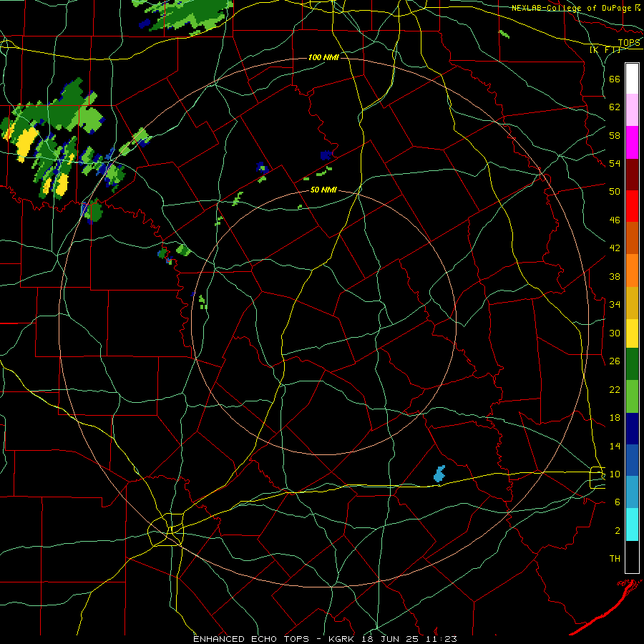
Task: Click the "ENHANCED ECHO TOPS" product title
Action: point(251,639)
